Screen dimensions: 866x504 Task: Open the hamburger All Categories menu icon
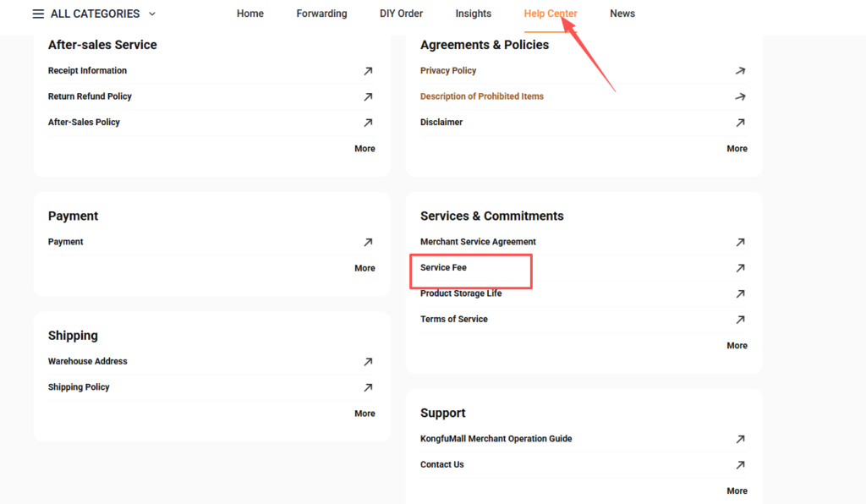pos(38,14)
